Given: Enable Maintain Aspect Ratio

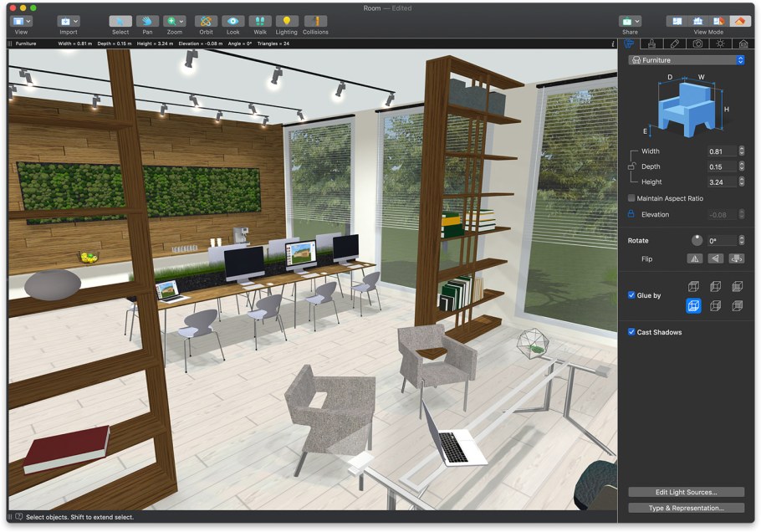Looking at the screenshot, I should tap(632, 198).
